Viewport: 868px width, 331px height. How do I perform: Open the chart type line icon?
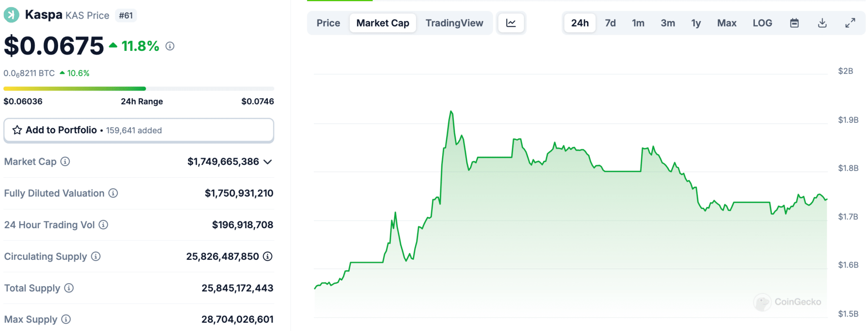(511, 23)
